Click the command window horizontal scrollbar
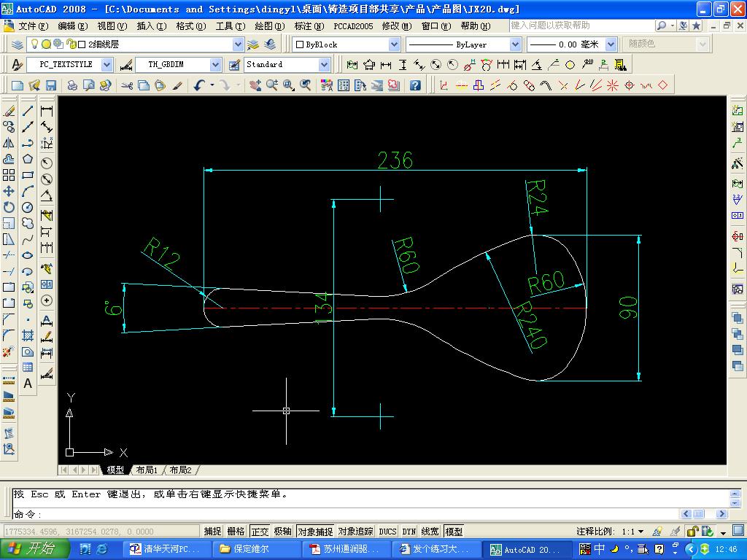 click(704, 514)
